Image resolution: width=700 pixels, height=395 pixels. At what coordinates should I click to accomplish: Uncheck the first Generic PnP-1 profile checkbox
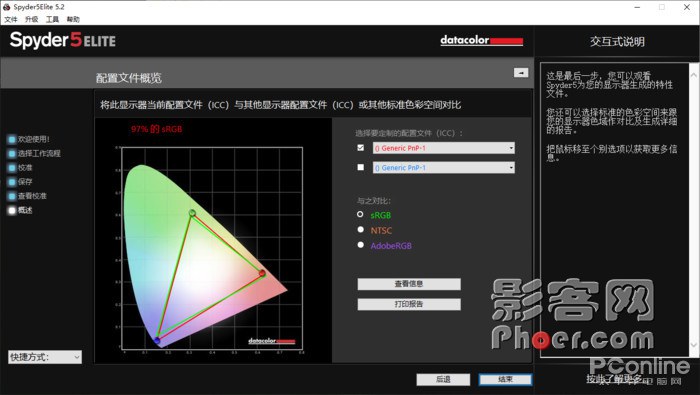click(x=361, y=148)
